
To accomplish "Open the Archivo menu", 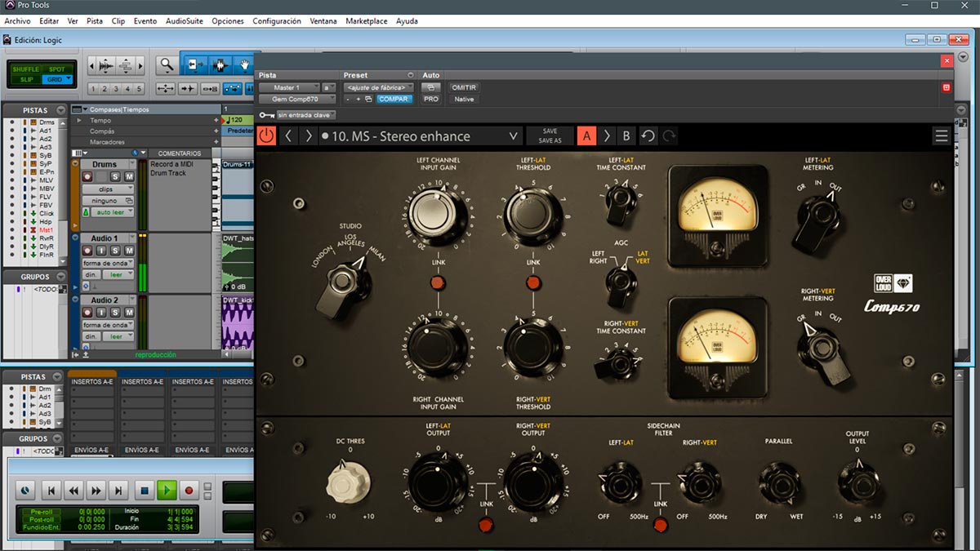I will coord(17,21).
